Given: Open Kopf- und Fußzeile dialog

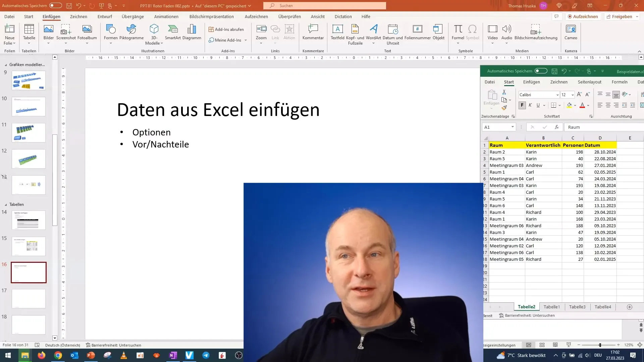Looking at the screenshot, I should tap(355, 34).
